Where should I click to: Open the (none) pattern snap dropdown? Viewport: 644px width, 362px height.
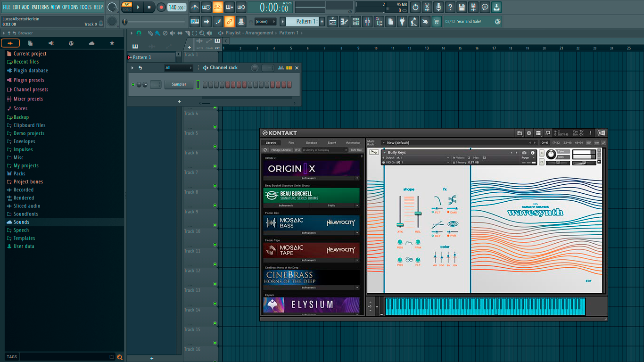pos(265,21)
